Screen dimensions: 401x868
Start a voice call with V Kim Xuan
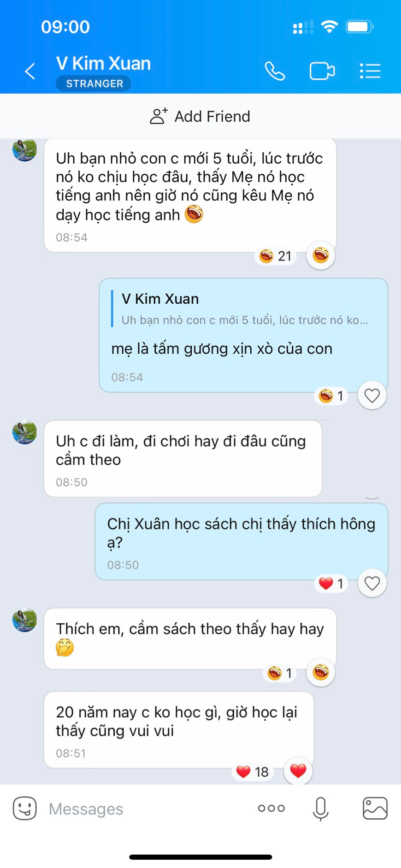tap(275, 71)
